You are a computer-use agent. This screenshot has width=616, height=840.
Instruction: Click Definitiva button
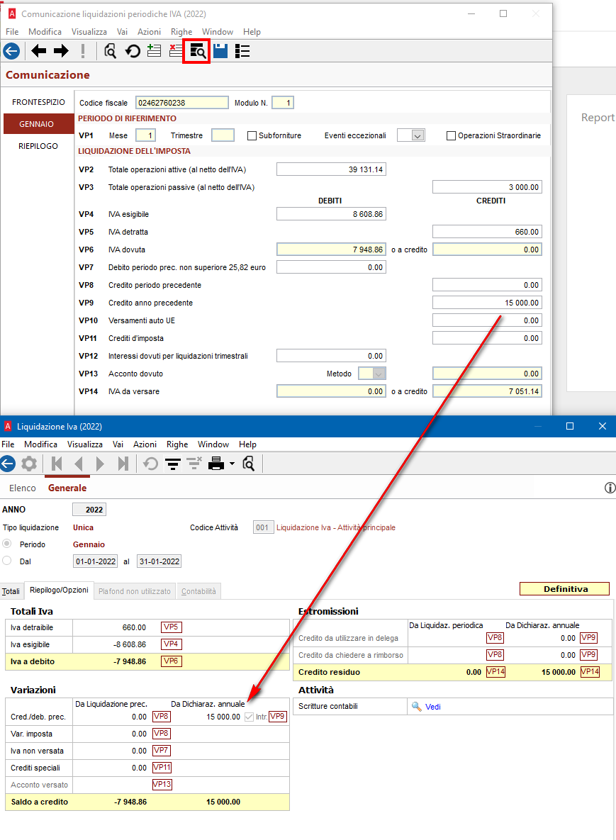click(x=564, y=589)
